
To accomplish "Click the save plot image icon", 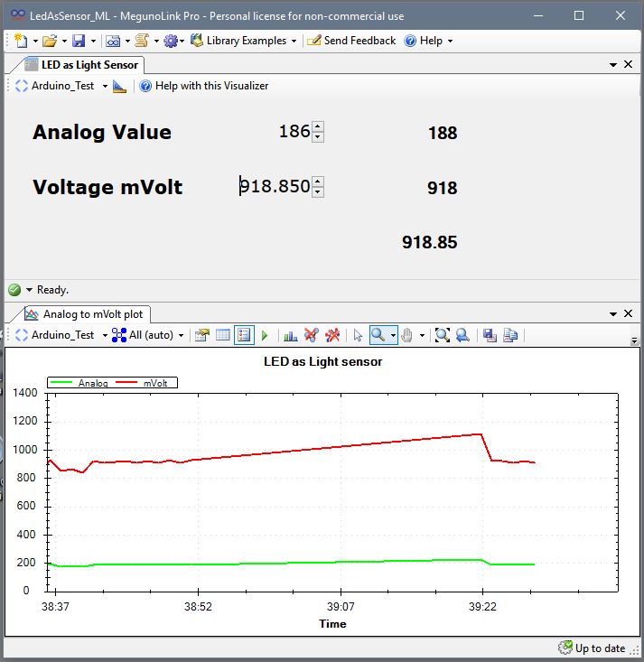I will 490,336.
